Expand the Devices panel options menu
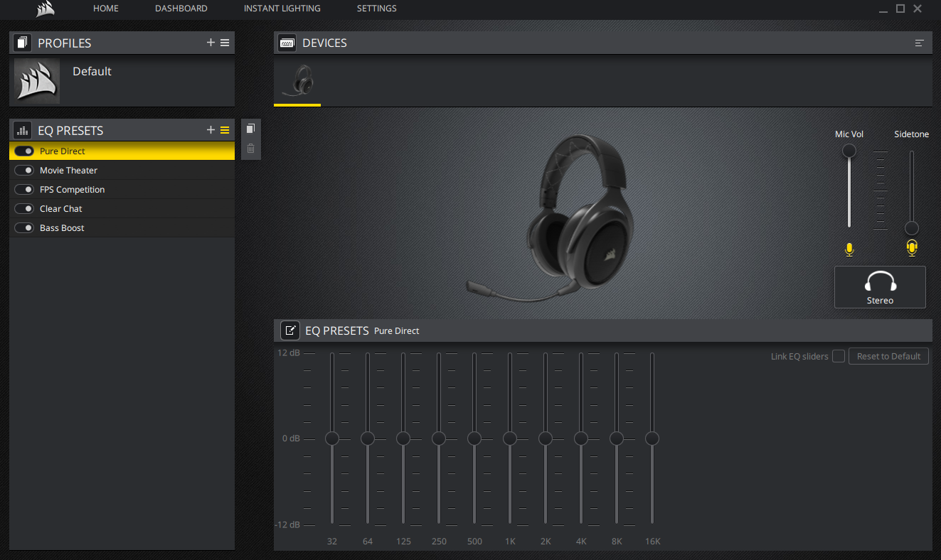 click(919, 43)
